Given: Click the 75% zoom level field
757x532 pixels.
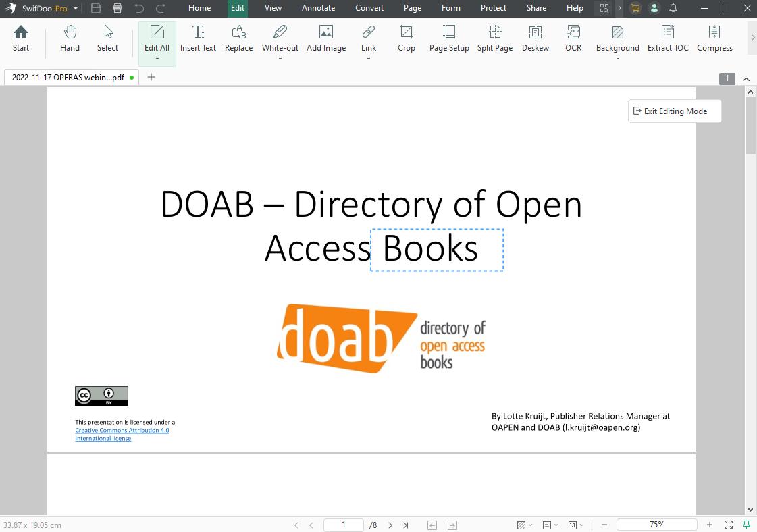Looking at the screenshot, I should tap(656, 525).
